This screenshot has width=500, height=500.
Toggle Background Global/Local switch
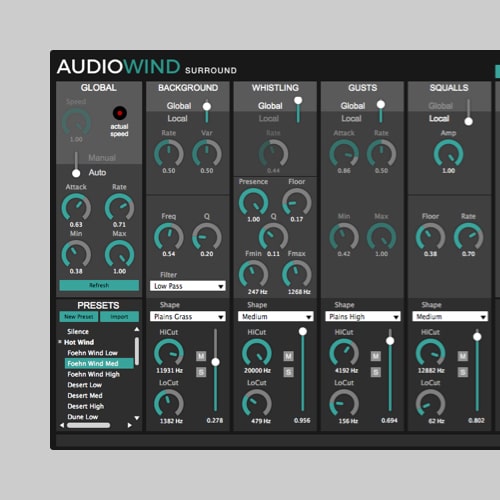click(x=207, y=111)
